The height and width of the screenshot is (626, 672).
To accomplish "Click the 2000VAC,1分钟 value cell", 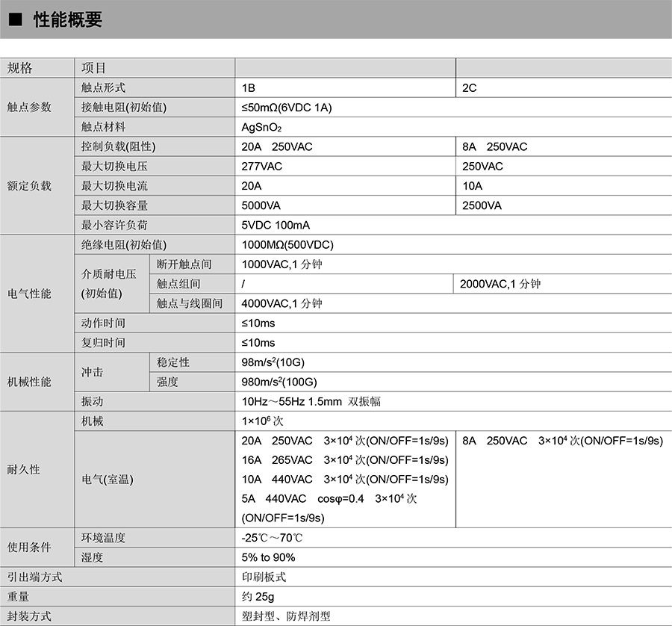I will pyautogui.click(x=500, y=284).
